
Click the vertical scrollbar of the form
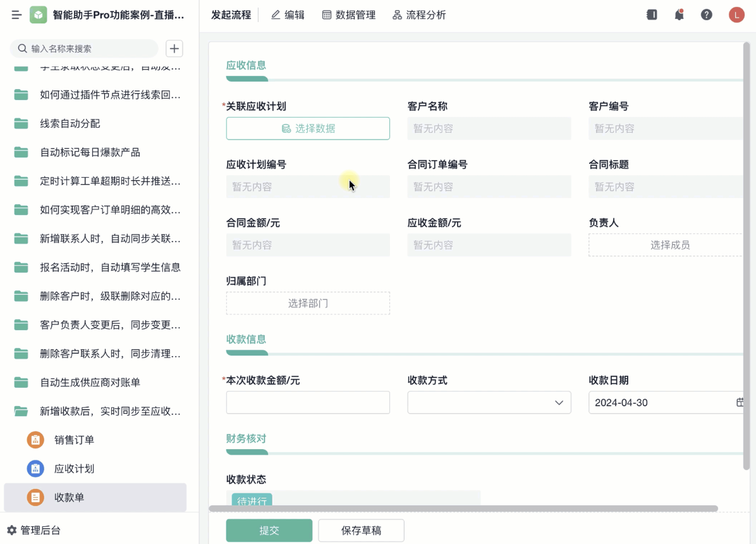[747, 256]
